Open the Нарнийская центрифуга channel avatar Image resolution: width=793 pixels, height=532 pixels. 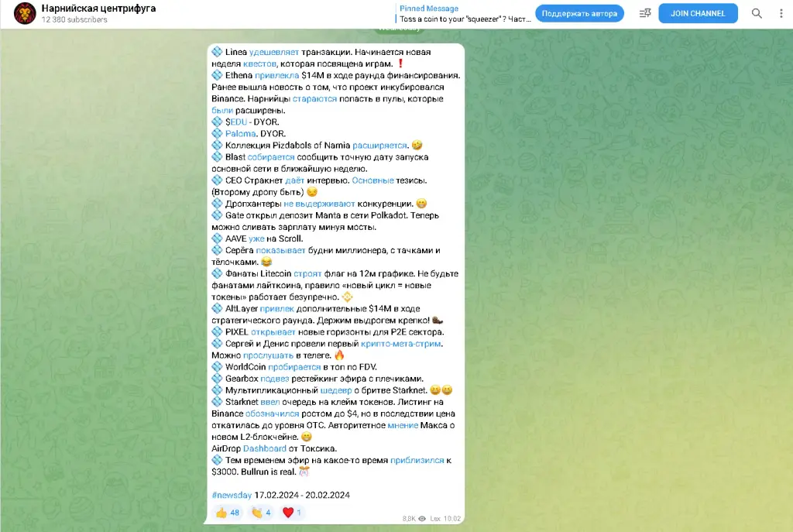(24, 13)
